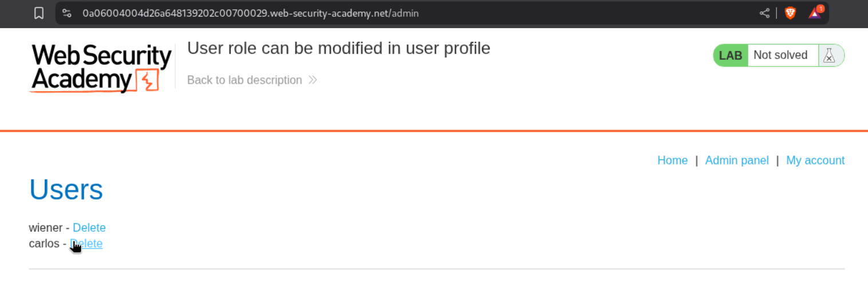Open site settings icon beside the URL
This screenshot has width=868, height=289.
coord(67,13)
